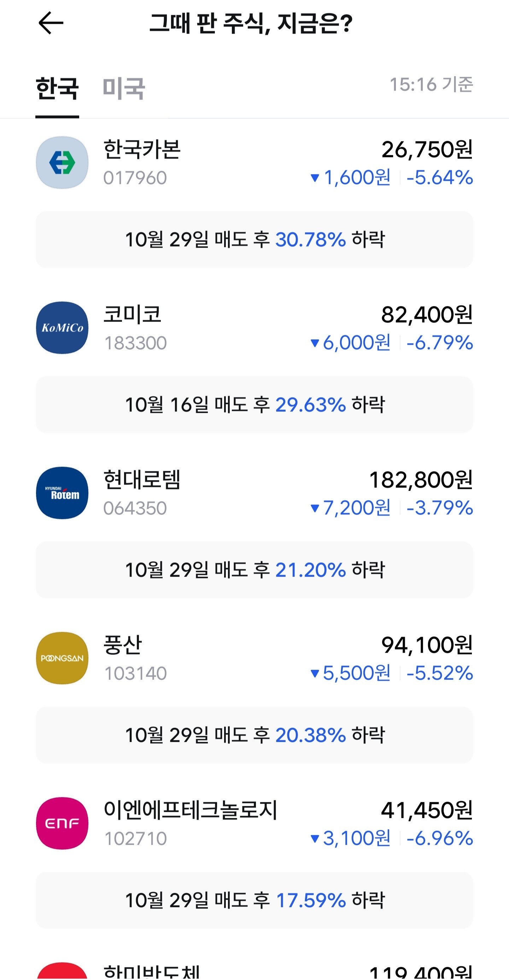Tap the Poongsan gold logo icon

click(62, 658)
